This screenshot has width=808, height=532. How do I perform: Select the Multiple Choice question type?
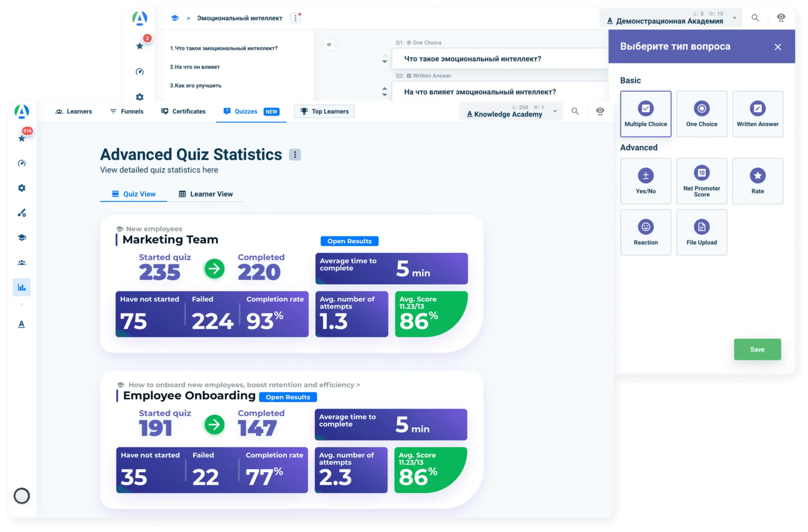[x=645, y=114]
